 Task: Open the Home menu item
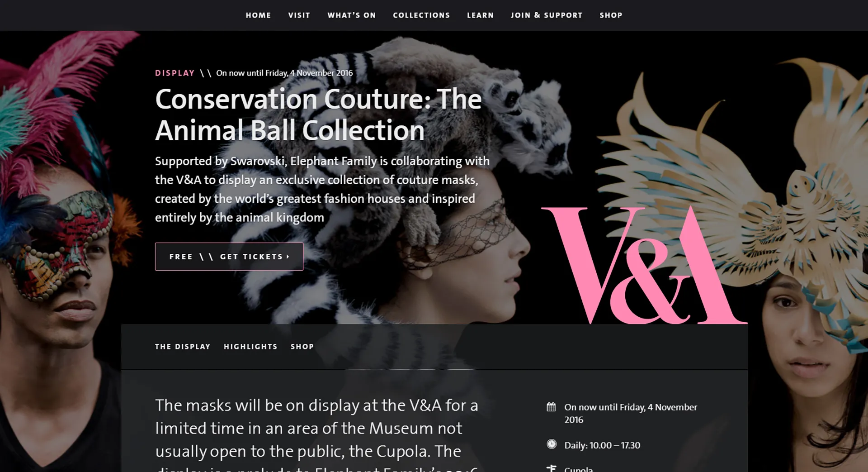tap(258, 15)
